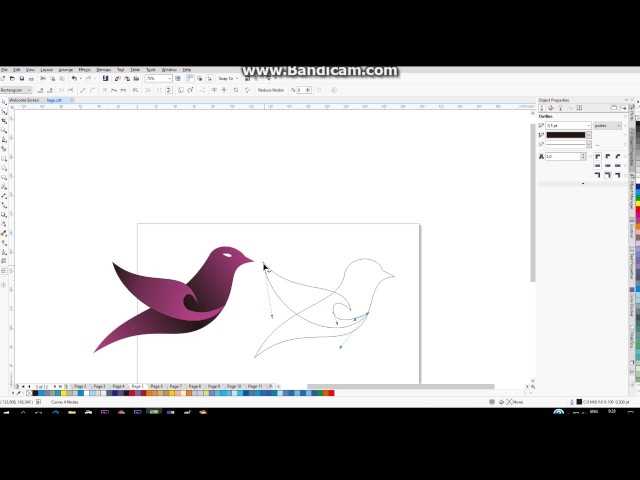Go to the last page arrow
Image resolution: width=640 pixels, height=480 pixels.
click(60, 386)
